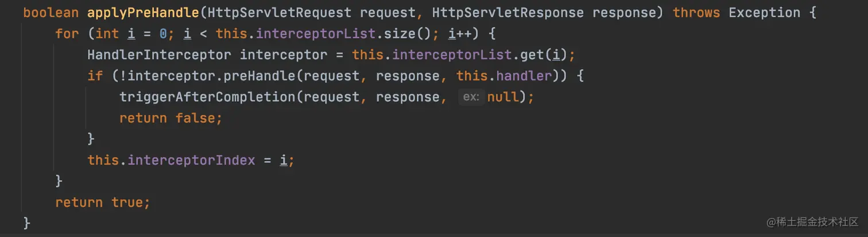
Task: Click the null argument value
Action: [x=503, y=97]
